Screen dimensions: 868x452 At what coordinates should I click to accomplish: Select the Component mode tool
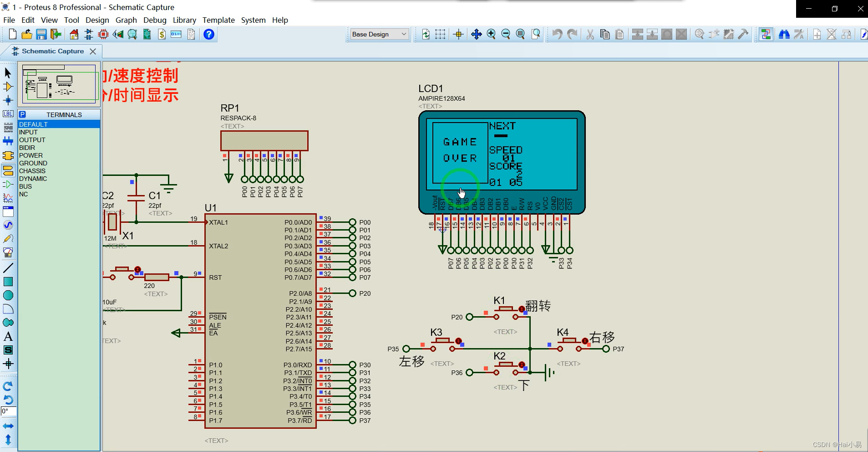[x=8, y=87]
